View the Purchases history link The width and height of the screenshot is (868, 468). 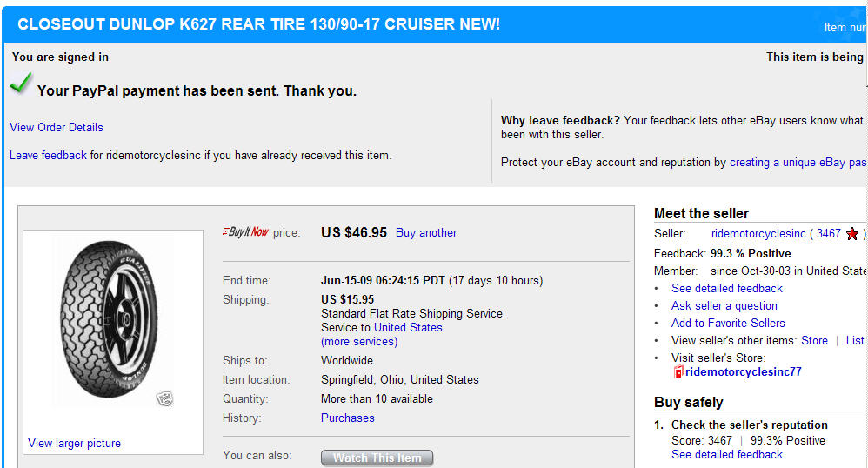pos(348,418)
